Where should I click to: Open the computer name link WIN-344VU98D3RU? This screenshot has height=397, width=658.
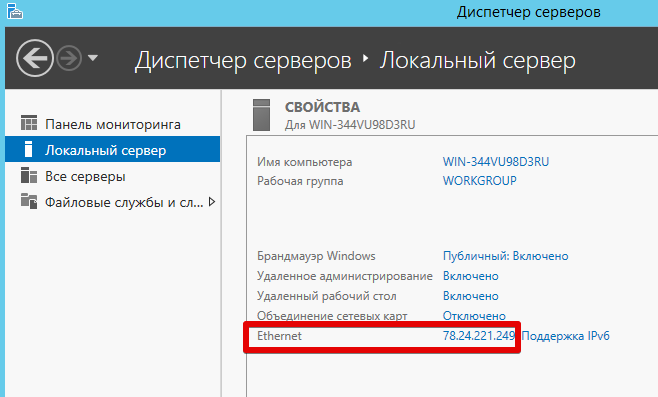pyautogui.click(x=496, y=162)
